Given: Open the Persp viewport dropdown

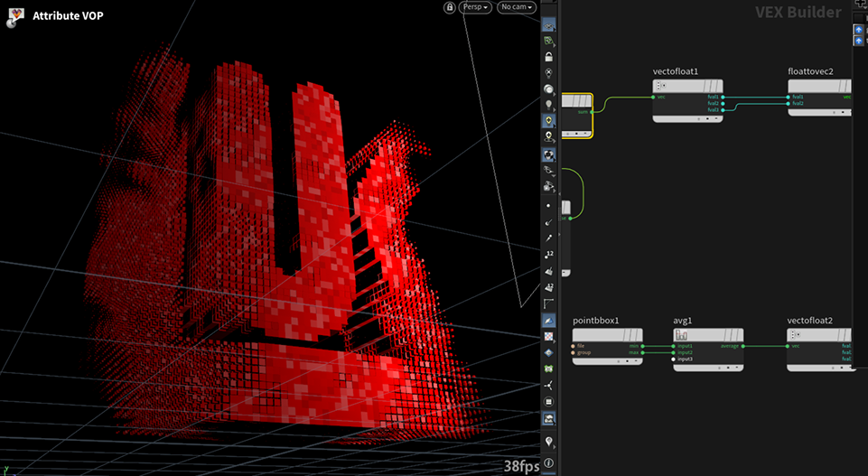Looking at the screenshot, I should click(475, 7).
